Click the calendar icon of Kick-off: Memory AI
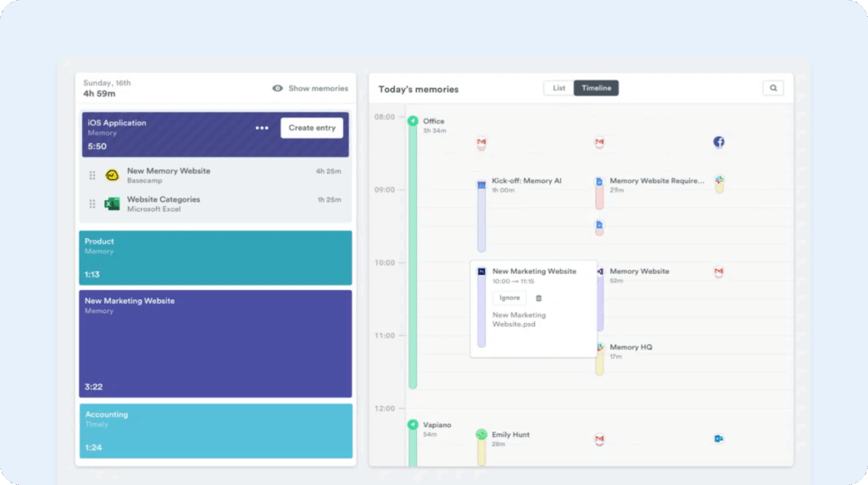 point(481,185)
